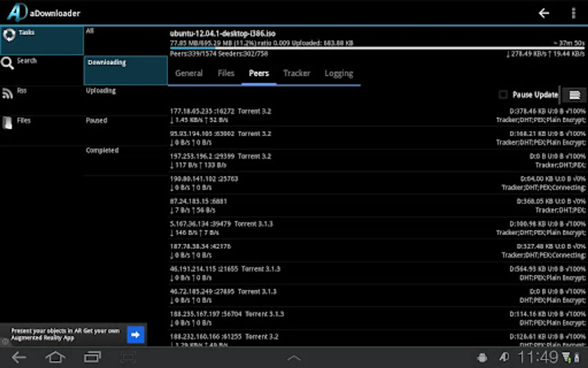Click the Augmented Reality App ad text
This screenshot has height=368, width=588.
click(65, 334)
